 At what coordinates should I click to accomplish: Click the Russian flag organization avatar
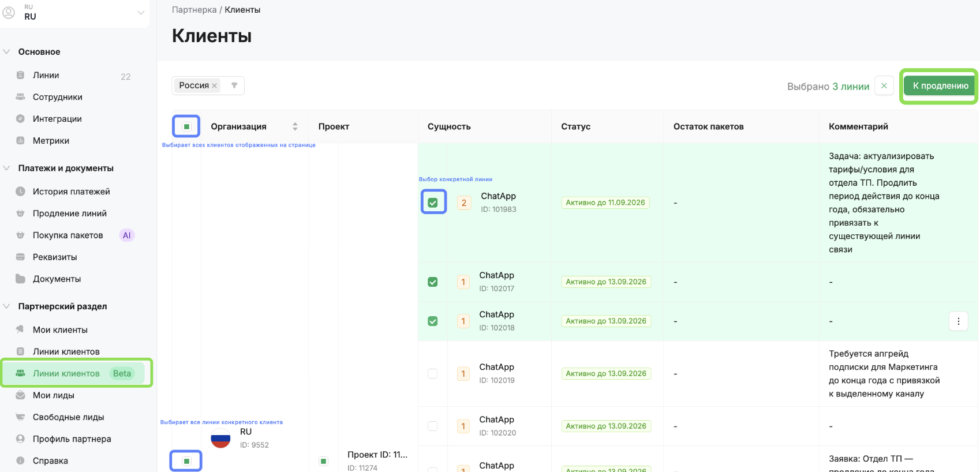220,439
